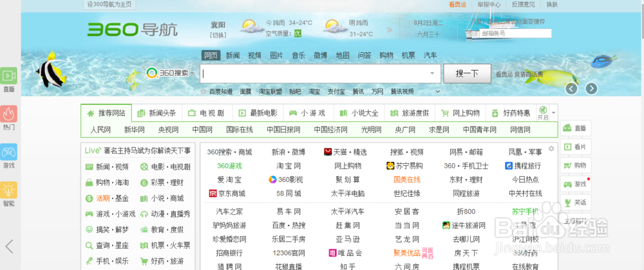Open the 举报中心 link
This screenshot has height=270, width=644.
(x=489, y=4)
